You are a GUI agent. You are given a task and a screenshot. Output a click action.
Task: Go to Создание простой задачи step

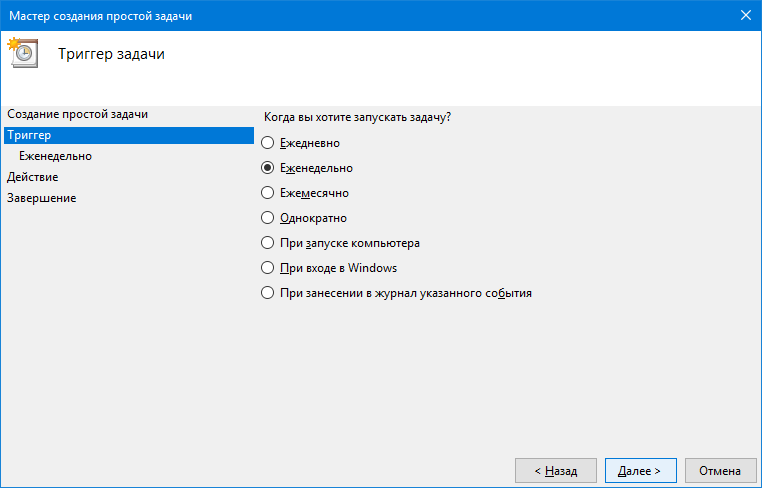tap(77, 114)
